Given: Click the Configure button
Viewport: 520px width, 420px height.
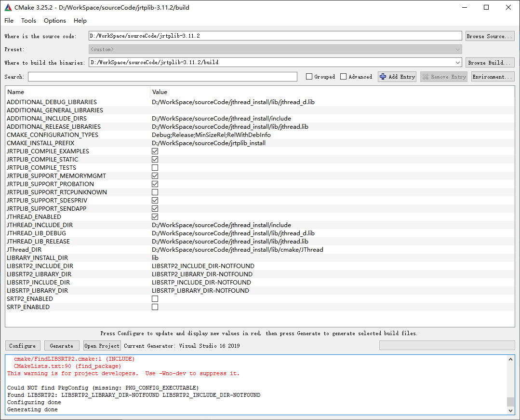Looking at the screenshot, I should tap(23, 346).
